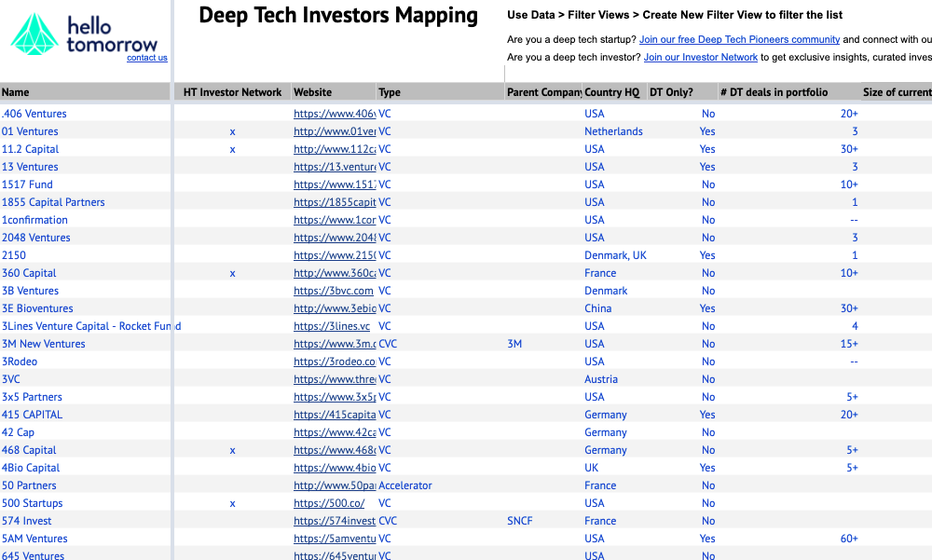Click the Deep Tech Investors Mapping title
This screenshot has width=932, height=560.
(x=338, y=16)
